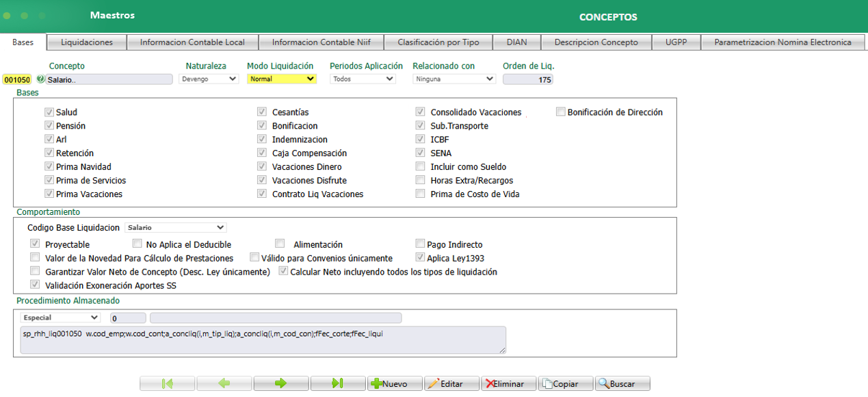Viewport: 868px width, 397px height.
Task: Open the Descripcion Concepto tab
Action: click(x=596, y=42)
